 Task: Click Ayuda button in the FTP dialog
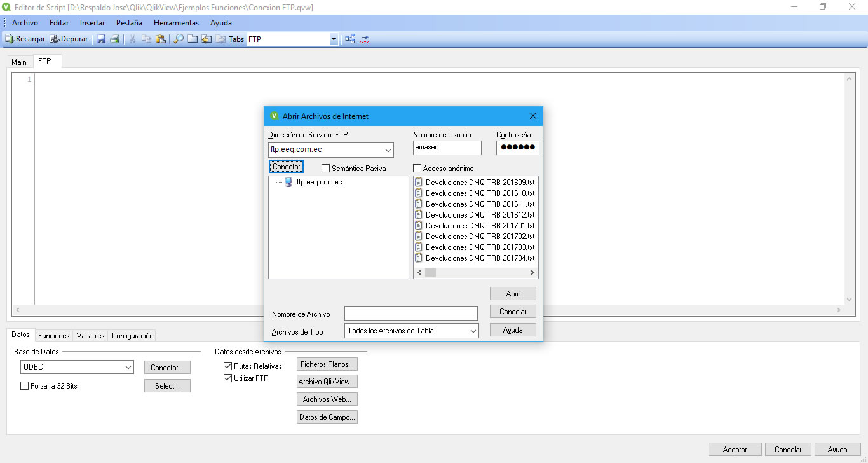[513, 330]
